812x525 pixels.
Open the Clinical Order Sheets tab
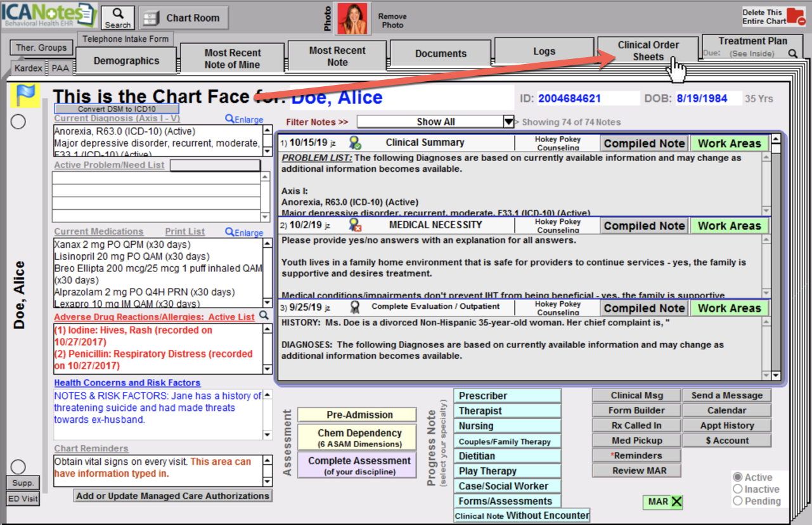647,51
